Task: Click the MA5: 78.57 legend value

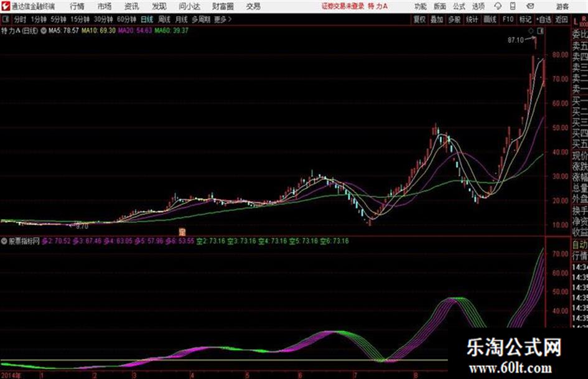Action: point(63,30)
